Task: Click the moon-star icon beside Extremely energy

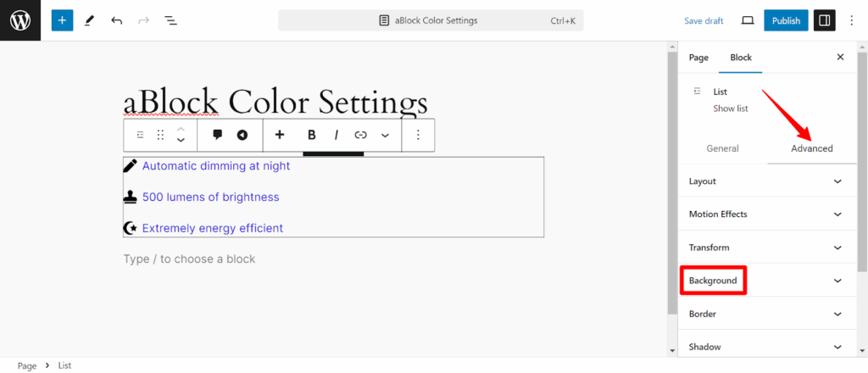Action: click(x=130, y=227)
